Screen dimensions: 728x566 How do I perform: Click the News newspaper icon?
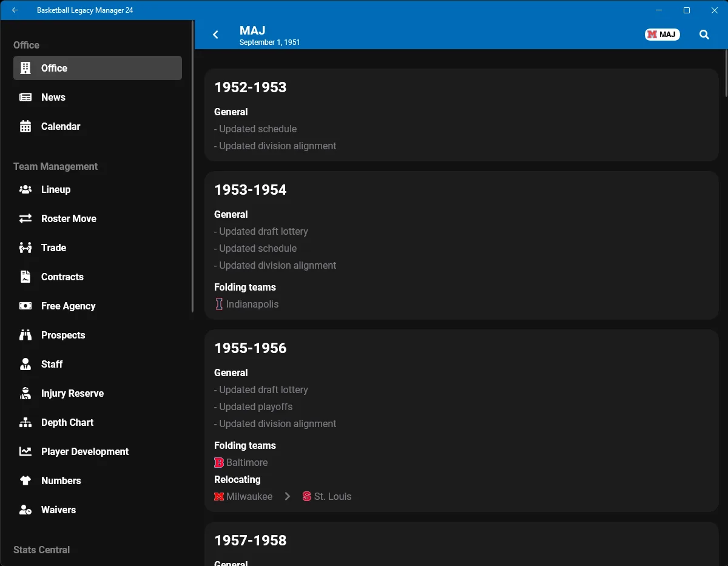(x=25, y=97)
